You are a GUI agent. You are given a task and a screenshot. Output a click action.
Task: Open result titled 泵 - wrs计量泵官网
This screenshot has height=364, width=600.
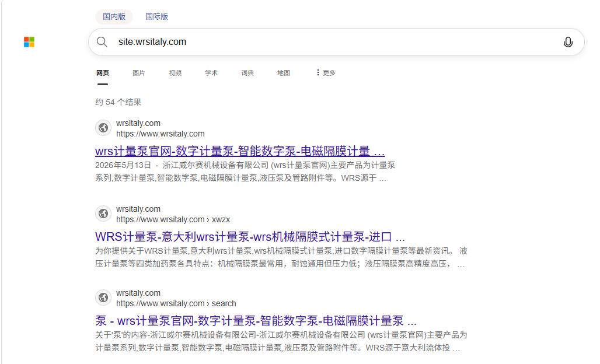tap(256, 320)
